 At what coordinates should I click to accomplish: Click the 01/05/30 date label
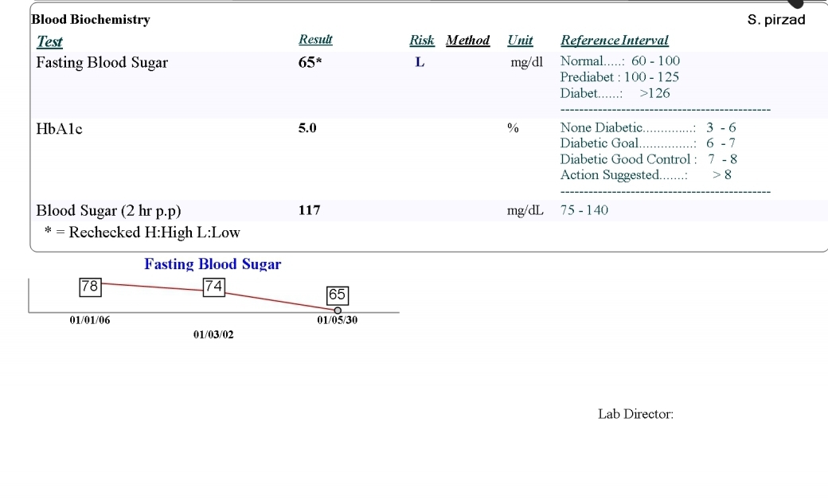pyautogui.click(x=338, y=321)
